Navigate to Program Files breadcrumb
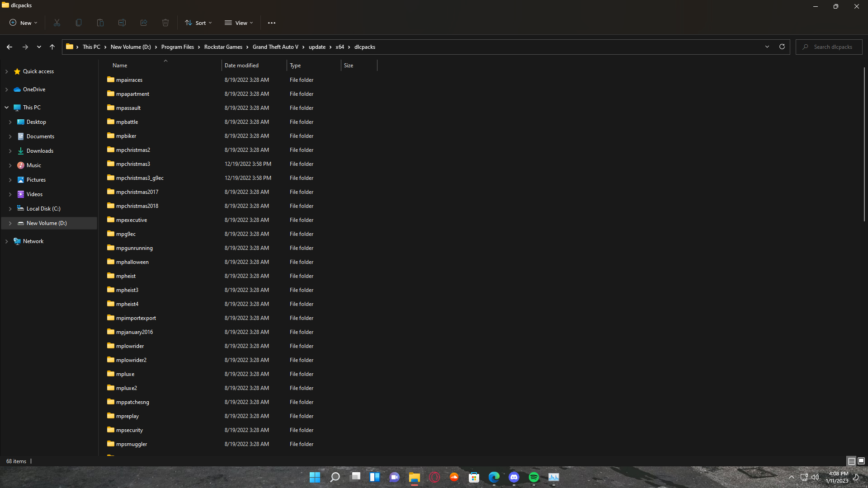 click(178, 47)
